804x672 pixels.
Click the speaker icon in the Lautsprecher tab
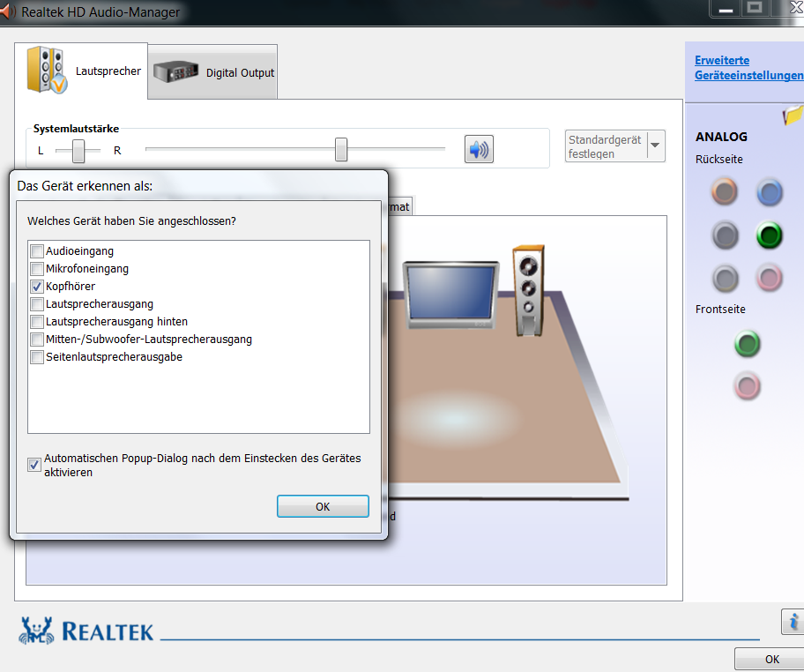pyautogui.click(x=47, y=71)
